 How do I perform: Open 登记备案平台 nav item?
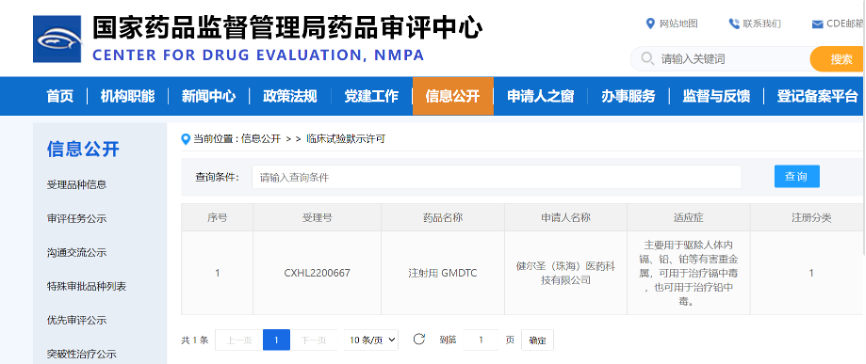click(817, 96)
